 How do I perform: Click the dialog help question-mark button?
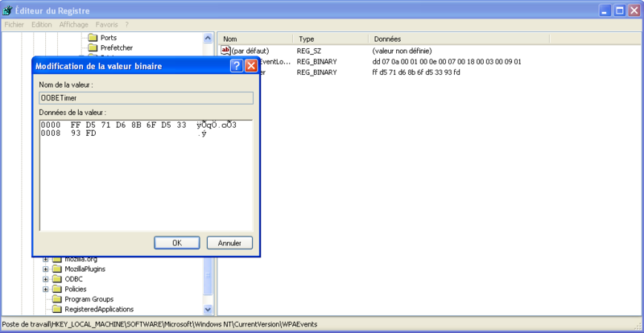point(237,66)
